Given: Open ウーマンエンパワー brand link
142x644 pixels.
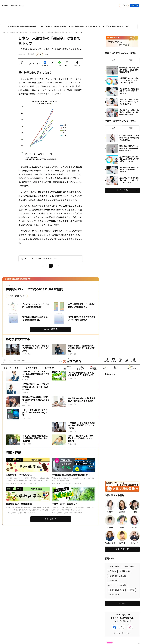Looking at the screenshot, I should 131,368.
